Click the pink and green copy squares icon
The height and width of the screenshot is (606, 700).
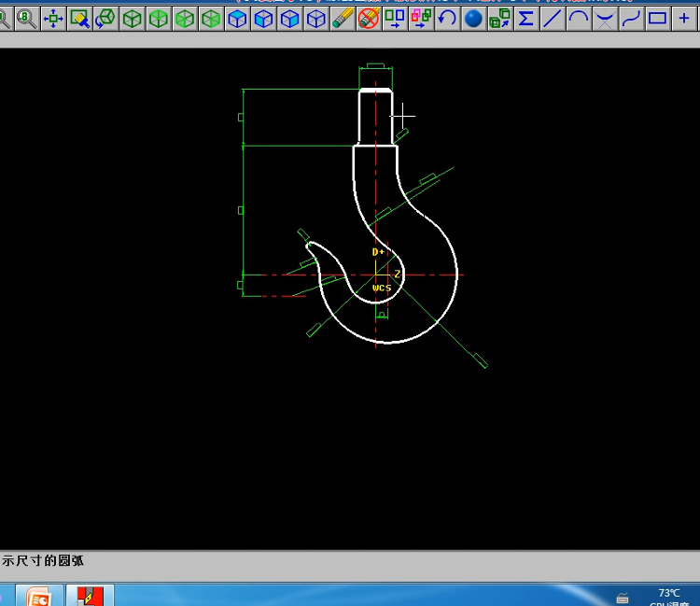(421, 18)
